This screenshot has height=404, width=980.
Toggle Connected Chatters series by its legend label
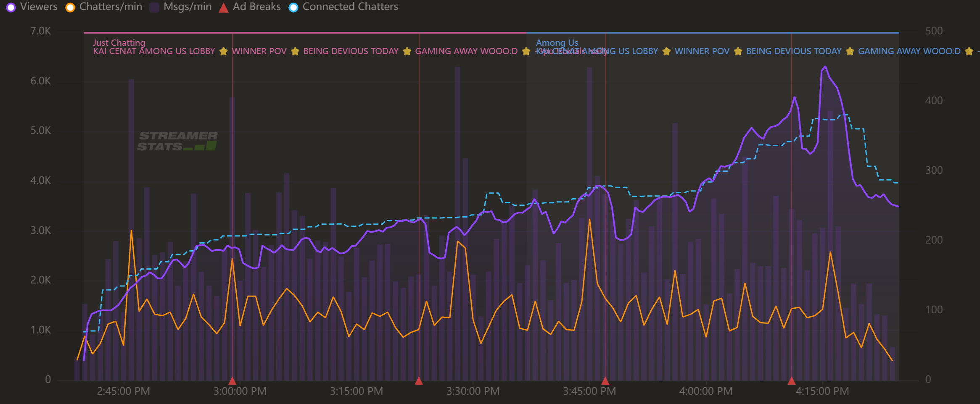click(x=350, y=7)
